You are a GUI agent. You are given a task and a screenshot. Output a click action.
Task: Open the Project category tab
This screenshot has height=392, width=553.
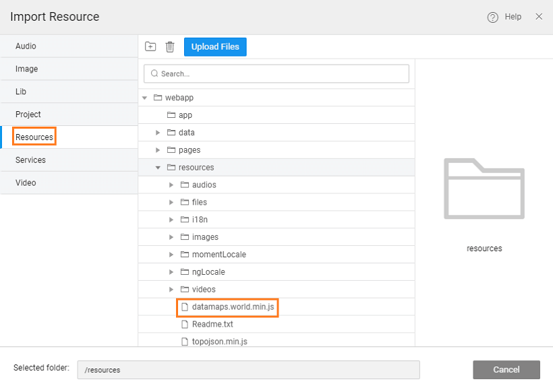(x=28, y=115)
